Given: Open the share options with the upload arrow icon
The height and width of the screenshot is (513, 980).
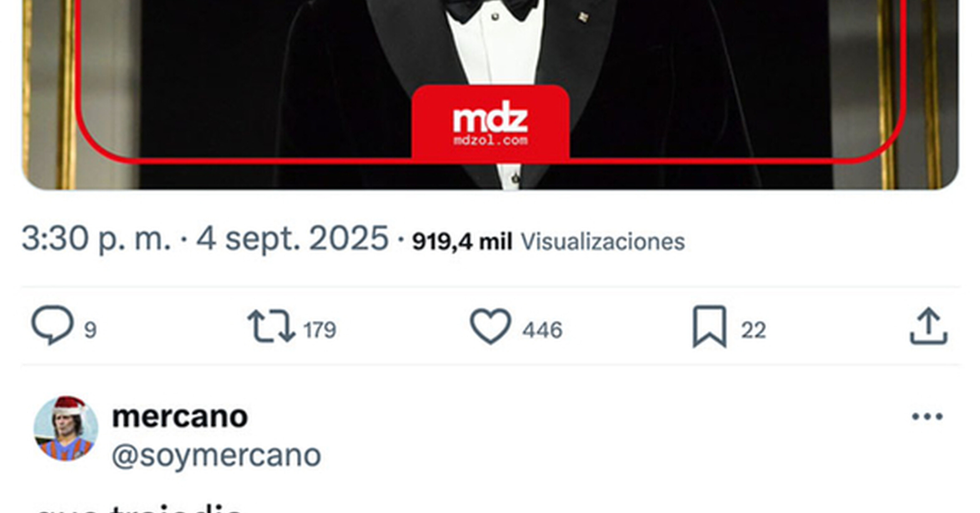Looking at the screenshot, I should (x=929, y=327).
